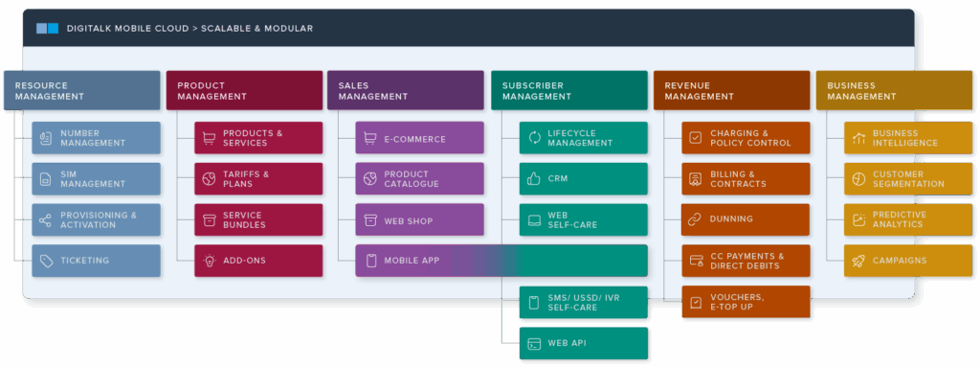Image resolution: width=980 pixels, height=367 pixels.
Task: Click the CRM thumbs-up icon
Action: (x=534, y=179)
